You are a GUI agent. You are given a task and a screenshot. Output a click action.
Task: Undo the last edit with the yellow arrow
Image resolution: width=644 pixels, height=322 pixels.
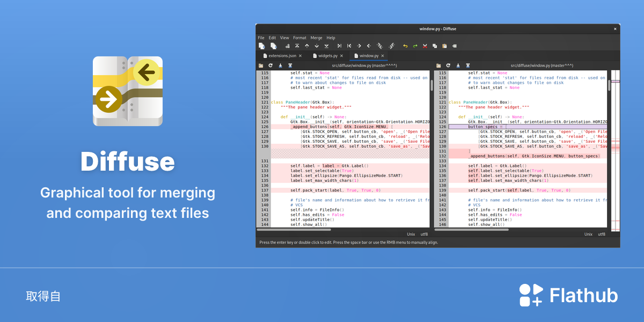click(x=405, y=46)
